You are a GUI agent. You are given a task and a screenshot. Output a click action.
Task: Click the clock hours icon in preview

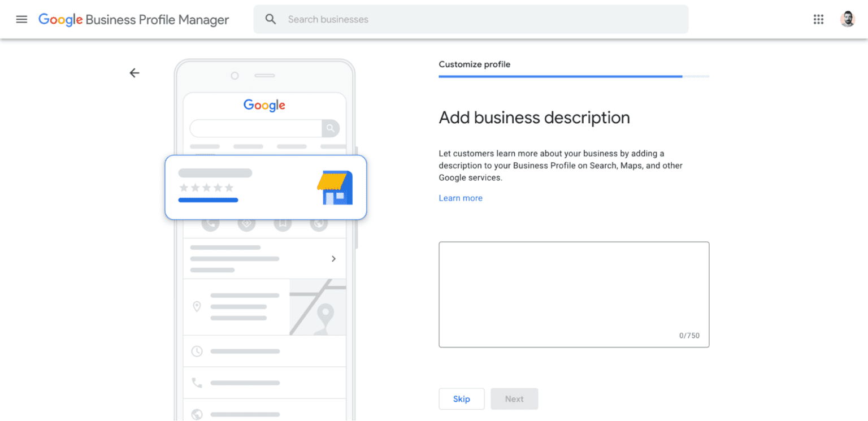tap(197, 351)
